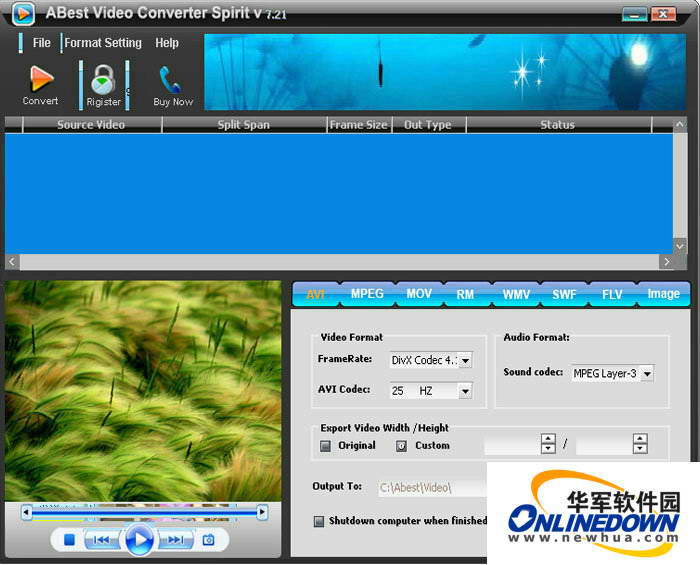Select the Original size option
700x565 pixels.
[x=325, y=445]
